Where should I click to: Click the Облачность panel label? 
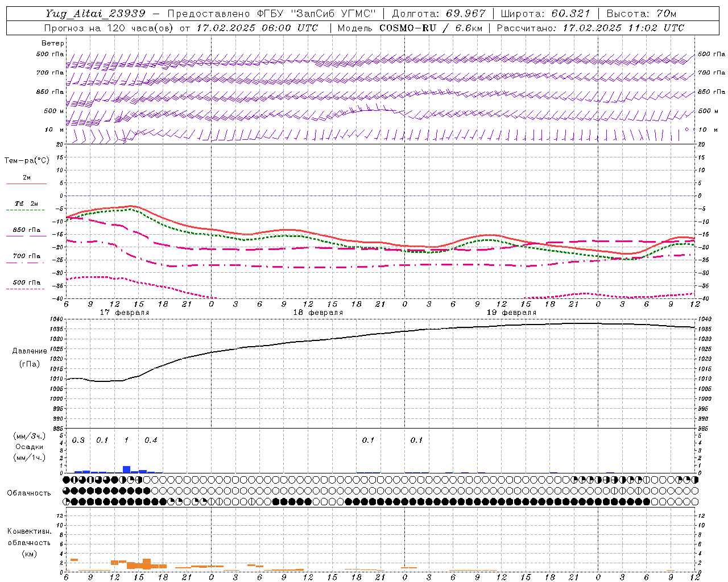[x=29, y=493]
